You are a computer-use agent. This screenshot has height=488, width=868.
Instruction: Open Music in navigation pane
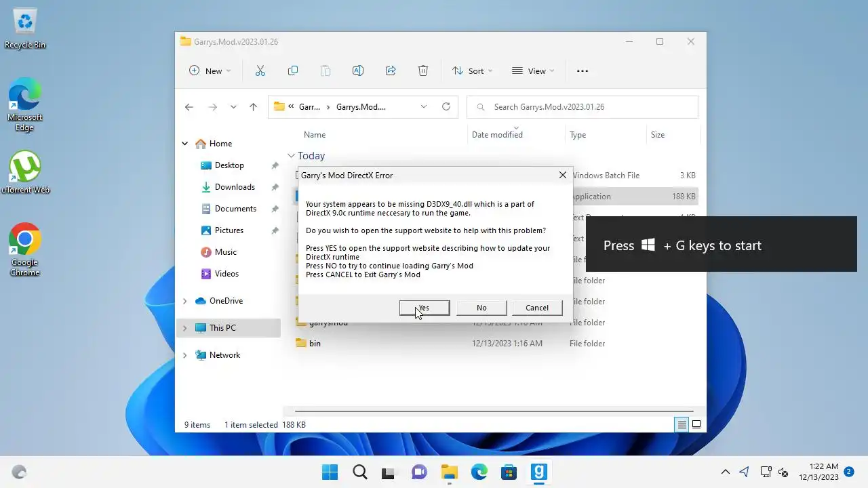tap(226, 252)
